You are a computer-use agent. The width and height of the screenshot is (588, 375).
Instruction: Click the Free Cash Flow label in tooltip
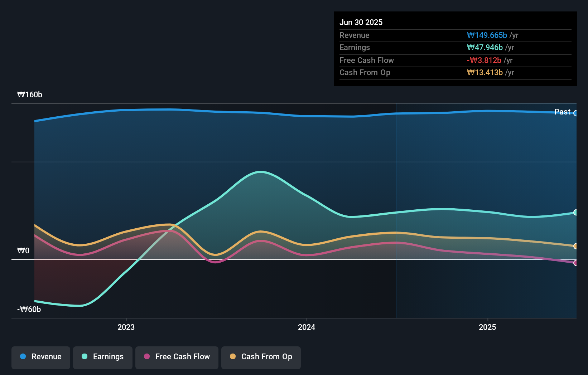pyautogui.click(x=367, y=60)
